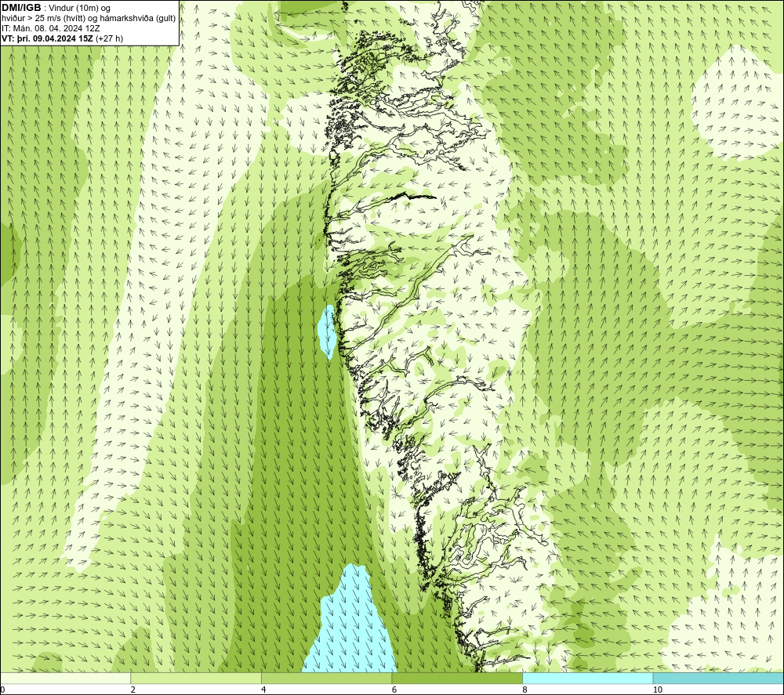Click the teal above-10 scale segment
784x695 pixels.
tap(718, 678)
